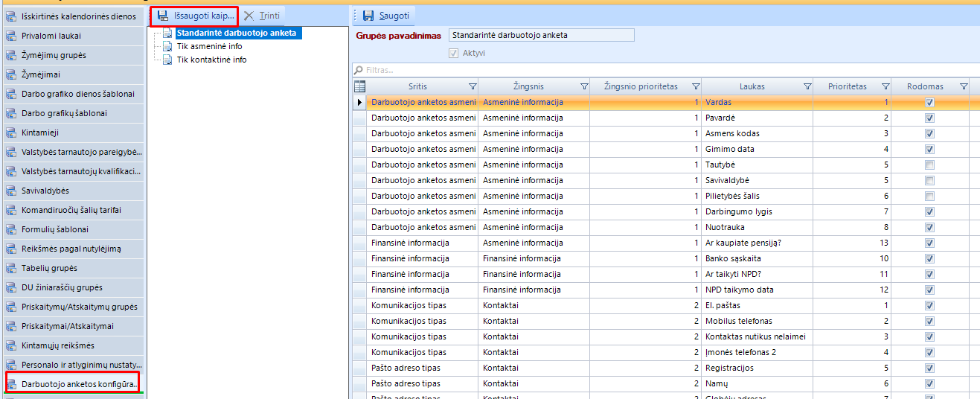Click the icon beside Darbo grafikų šablonai
Image resolution: width=980 pixels, height=399 pixels.
tap(11, 113)
